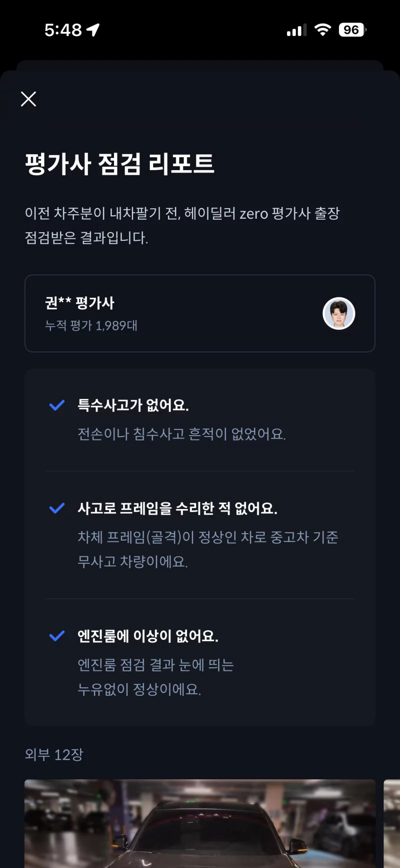Tap the 5:48 clock in status bar

click(x=63, y=30)
